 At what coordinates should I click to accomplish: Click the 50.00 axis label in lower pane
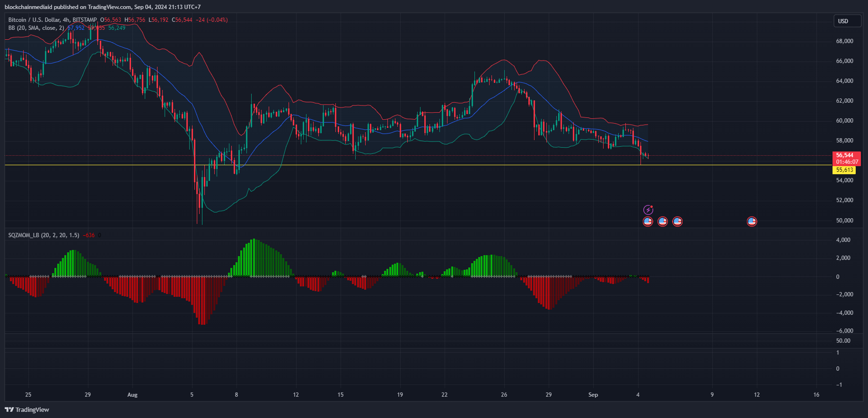[843, 341]
